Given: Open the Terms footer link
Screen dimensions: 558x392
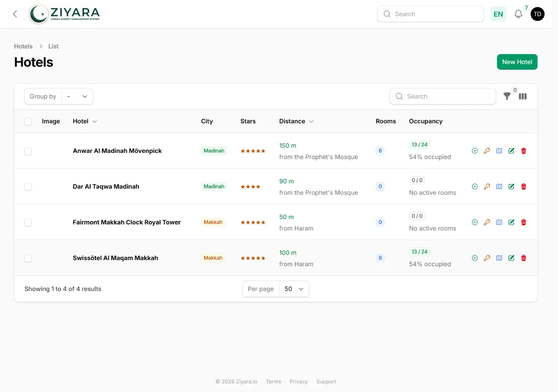Looking at the screenshot, I should pos(273,382).
